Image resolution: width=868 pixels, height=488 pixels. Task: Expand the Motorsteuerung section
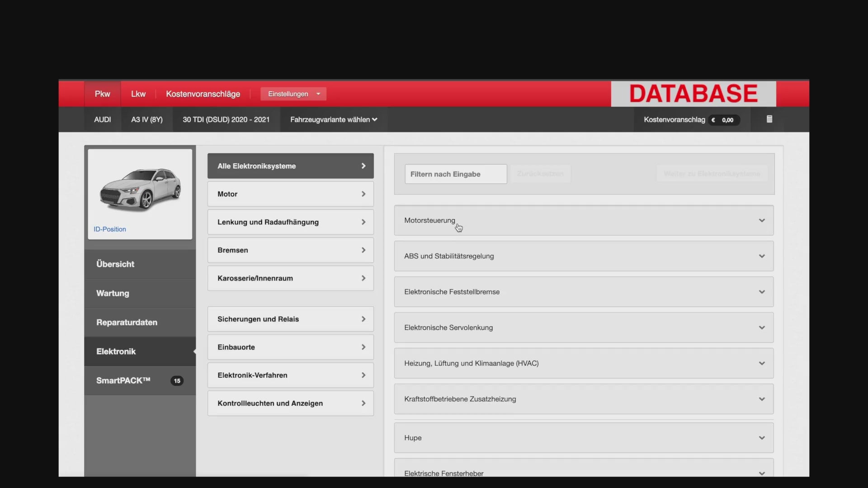[584, 221]
